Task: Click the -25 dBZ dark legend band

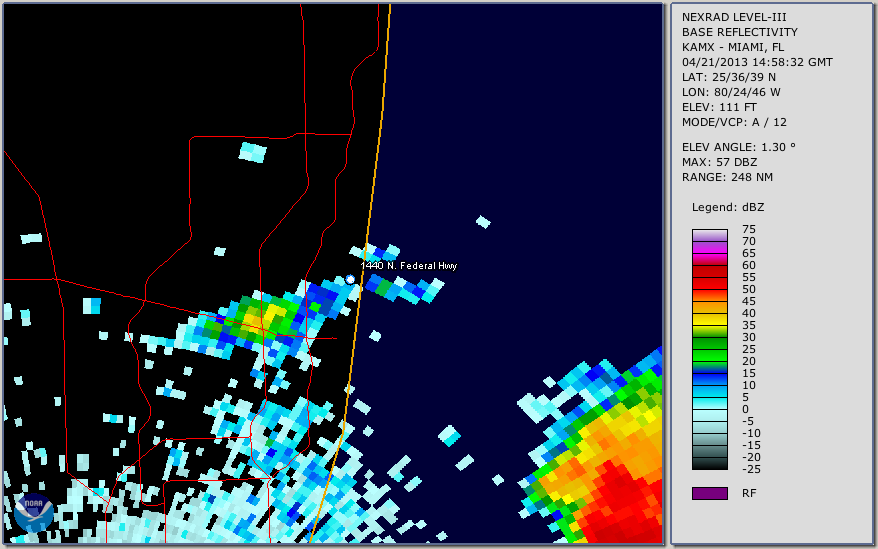Action: coord(710,464)
